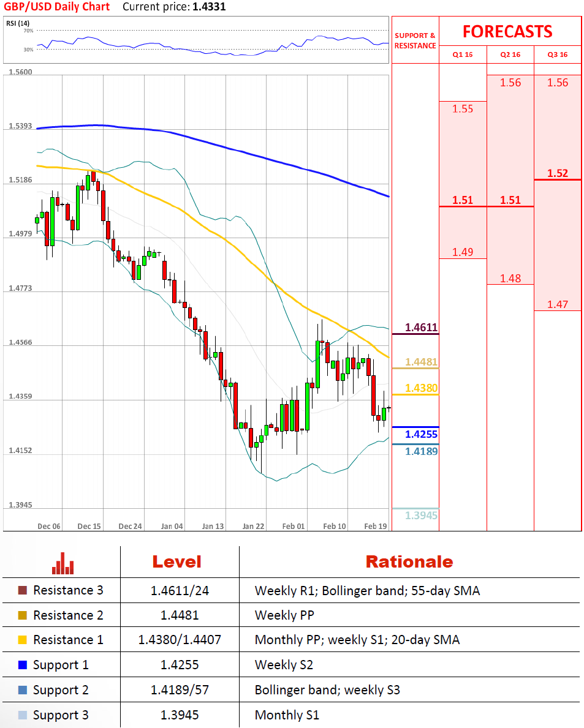This screenshot has width=584, height=728.
Task: Click the Dec 06 date axis label
Action: 49,526
